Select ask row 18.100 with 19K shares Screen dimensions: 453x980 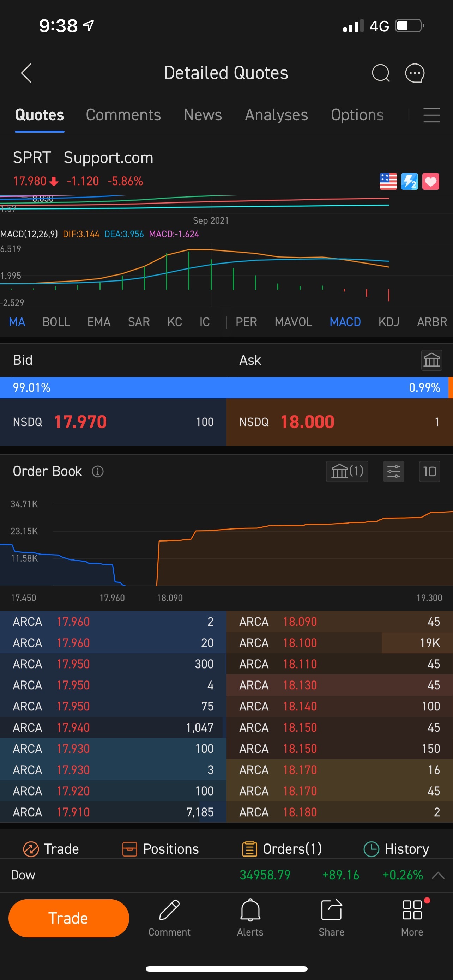coord(340,643)
